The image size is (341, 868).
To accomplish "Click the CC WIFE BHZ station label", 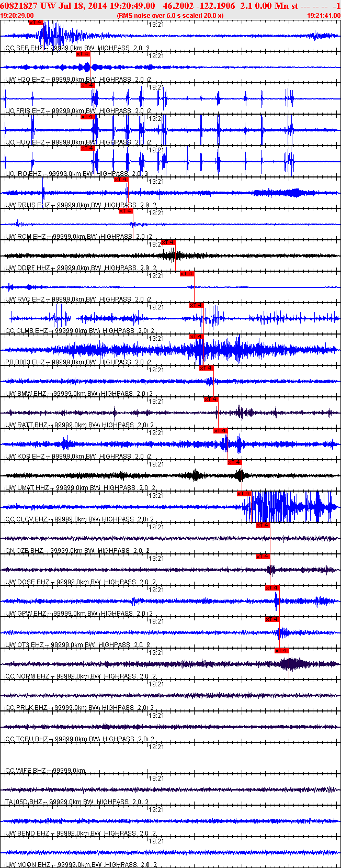I will click(25, 771).
